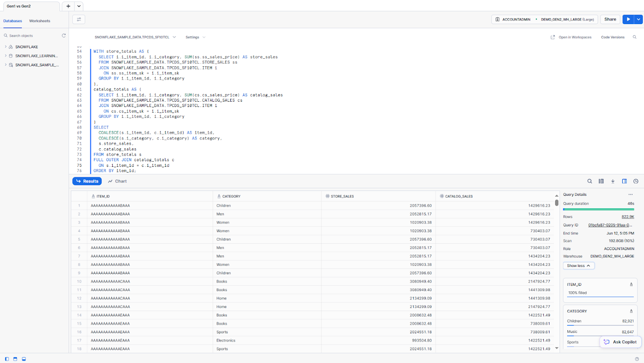
Task: Click the Share button
Action: pos(610,19)
